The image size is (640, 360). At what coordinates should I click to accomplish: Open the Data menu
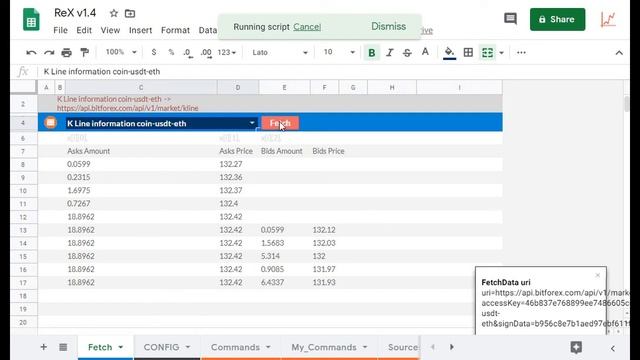tap(208, 30)
